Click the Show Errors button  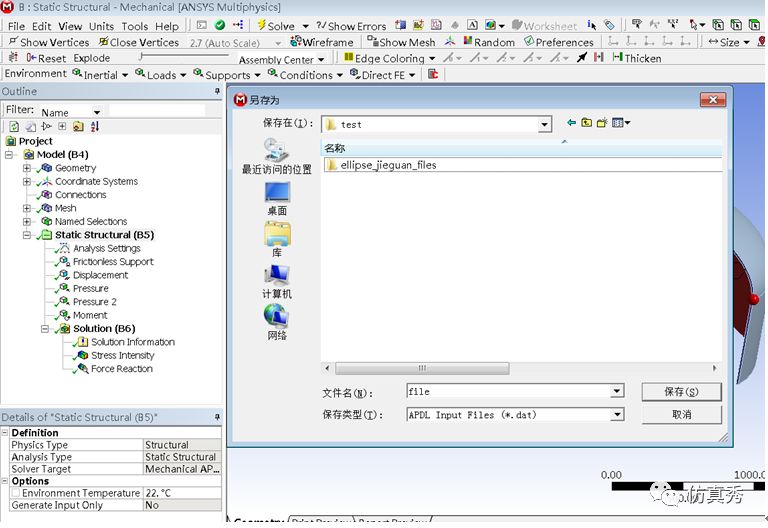point(351,26)
